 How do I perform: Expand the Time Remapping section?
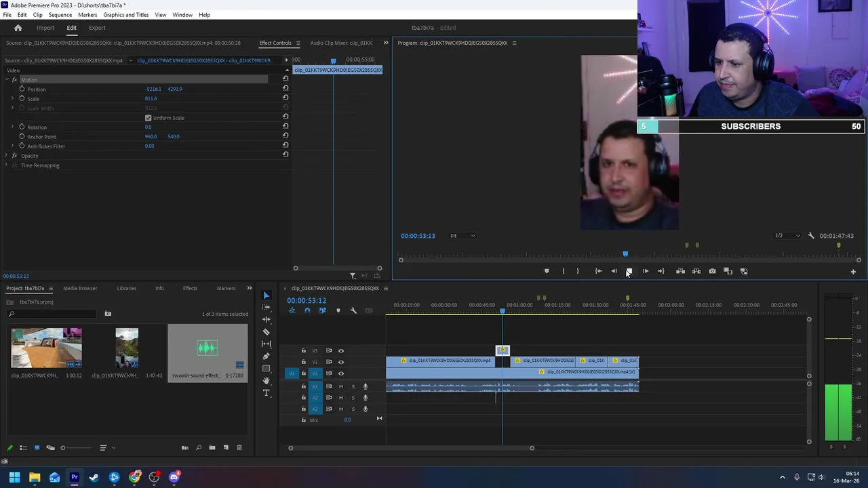(x=7, y=165)
